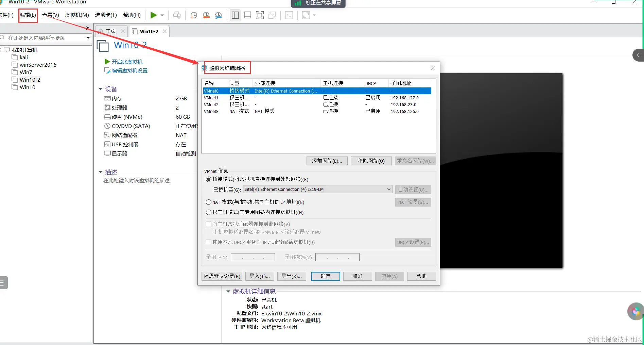Select the VMnet8 row in the network list
This screenshot has width=644, height=345.
[x=317, y=111]
